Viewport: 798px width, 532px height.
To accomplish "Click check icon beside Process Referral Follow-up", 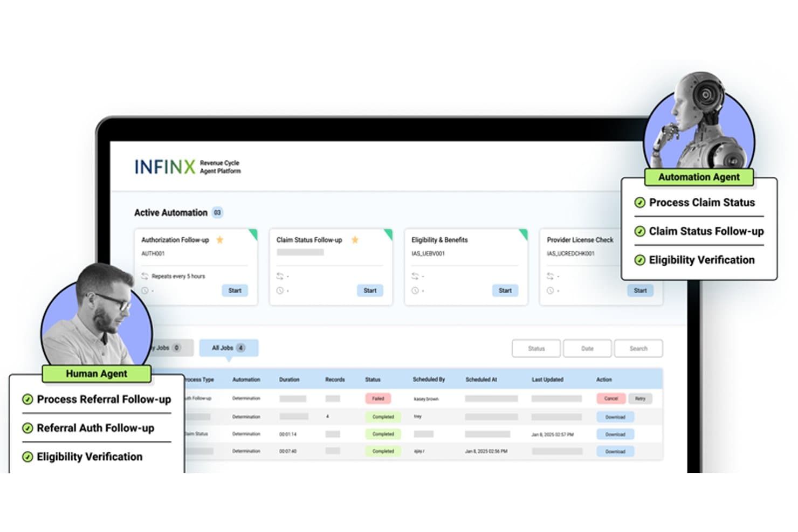I will click(27, 399).
